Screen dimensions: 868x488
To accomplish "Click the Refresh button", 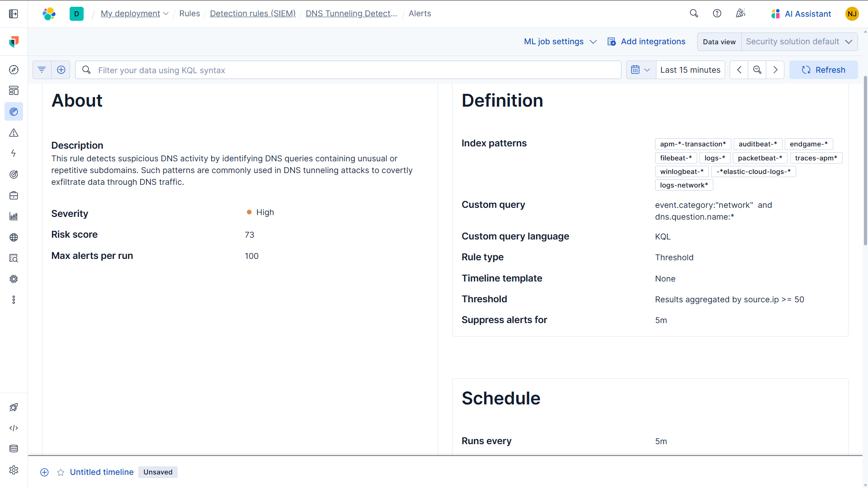I will [x=824, y=70].
